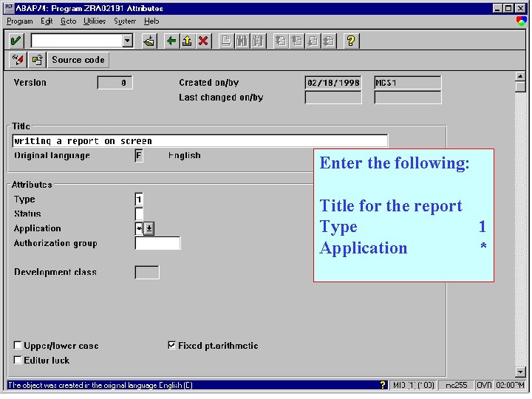Uncheck the Fixed pt.arithmetic checkbox

(172, 345)
